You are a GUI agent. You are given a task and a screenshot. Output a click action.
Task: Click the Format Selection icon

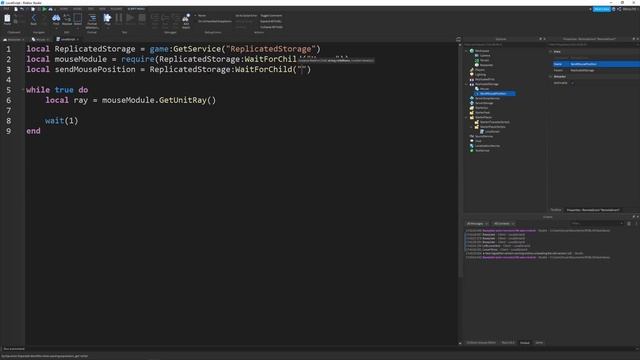(x=92, y=20)
